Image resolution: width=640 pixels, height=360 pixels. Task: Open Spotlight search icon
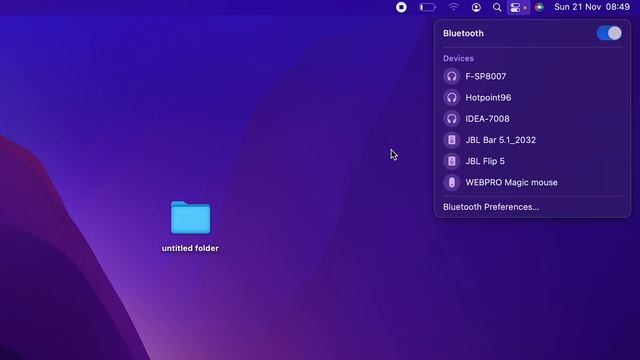[497, 7]
